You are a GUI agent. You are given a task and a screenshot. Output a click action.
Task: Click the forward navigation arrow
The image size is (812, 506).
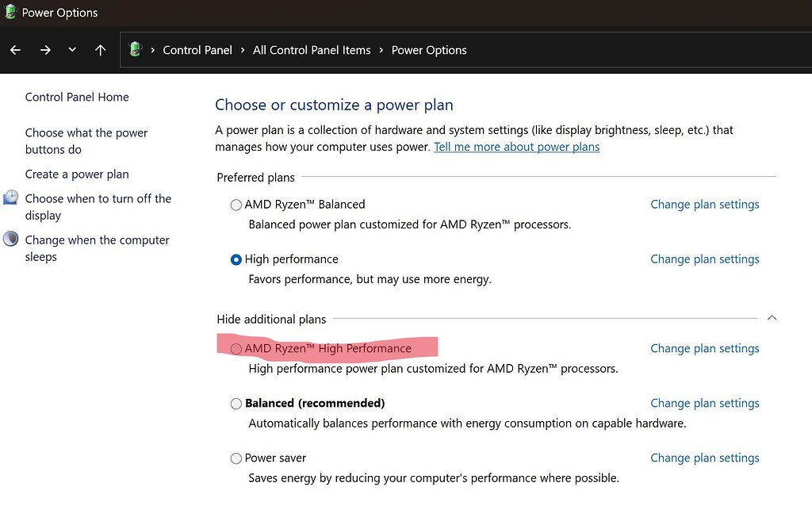pyautogui.click(x=45, y=49)
